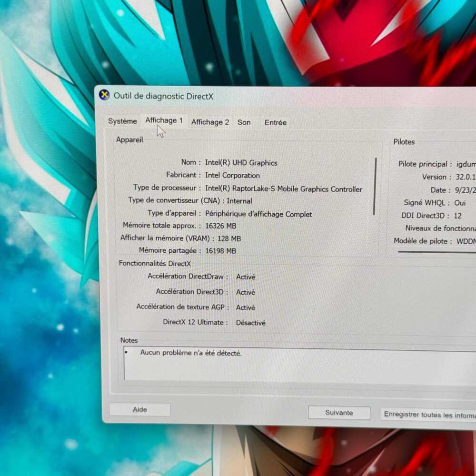Click the 'Appareil' group heading
Viewport: 476px width, 476px height.
[x=129, y=139]
